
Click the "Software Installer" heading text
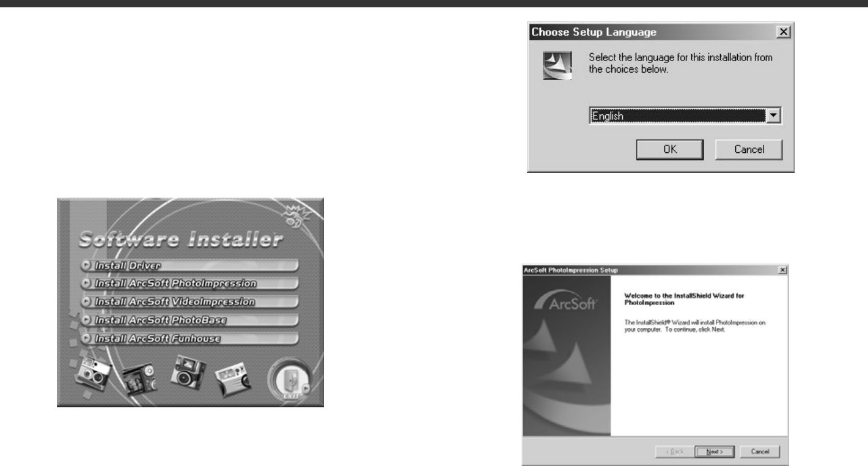click(182, 240)
